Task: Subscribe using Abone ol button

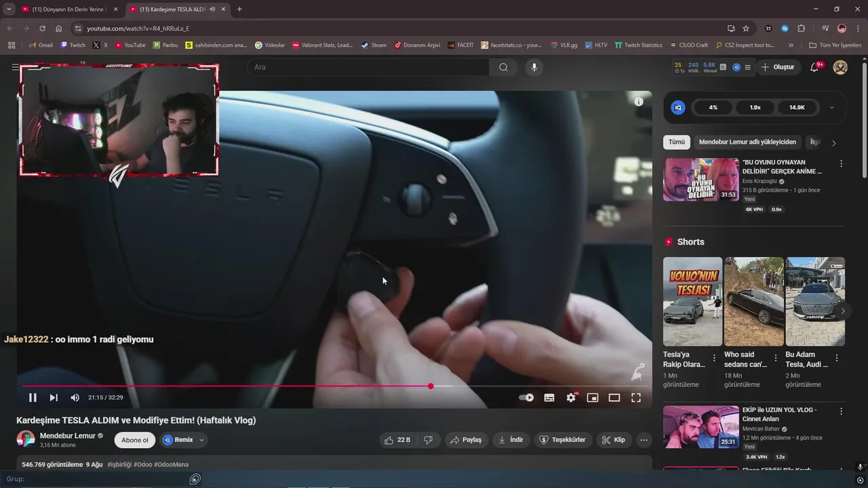Action: [x=134, y=440]
